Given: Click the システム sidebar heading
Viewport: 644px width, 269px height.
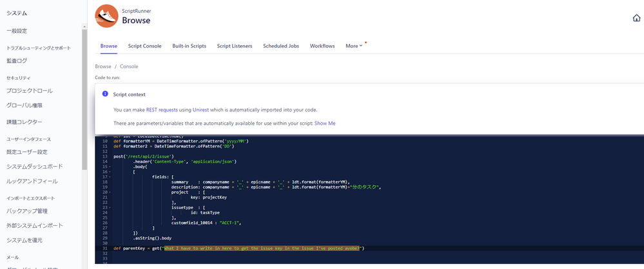Looking at the screenshot, I should (x=17, y=13).
